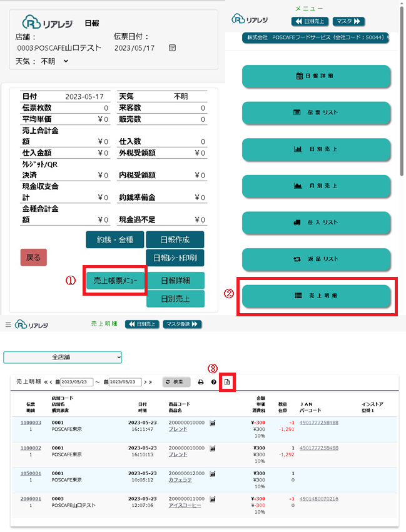This screenshot has height=532, width=406.
Task: Select 月別売上 in the menu list
Action: pos(316,186)
